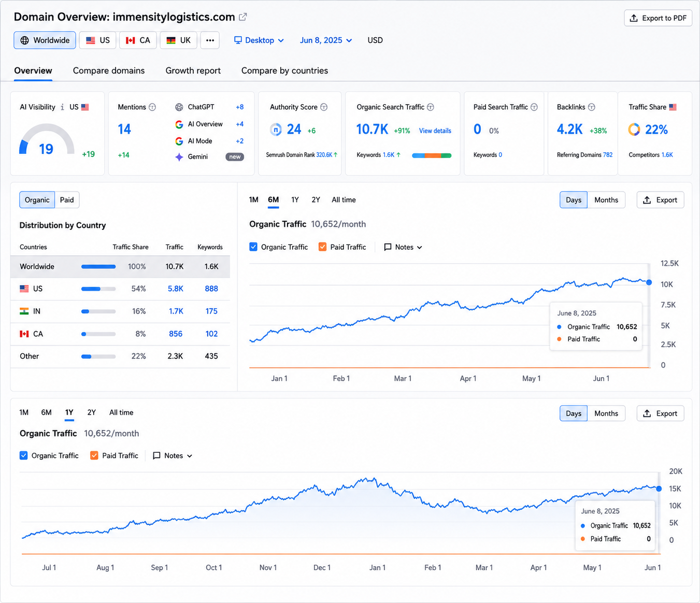Click the AI Visibility gauge

(x=47, y=139)
